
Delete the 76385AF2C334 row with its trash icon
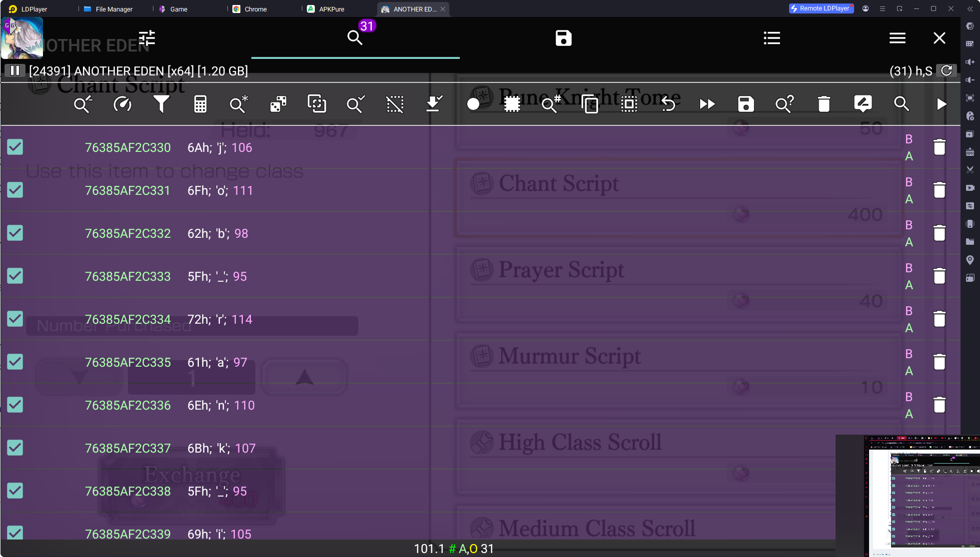[x=940, y=319]
